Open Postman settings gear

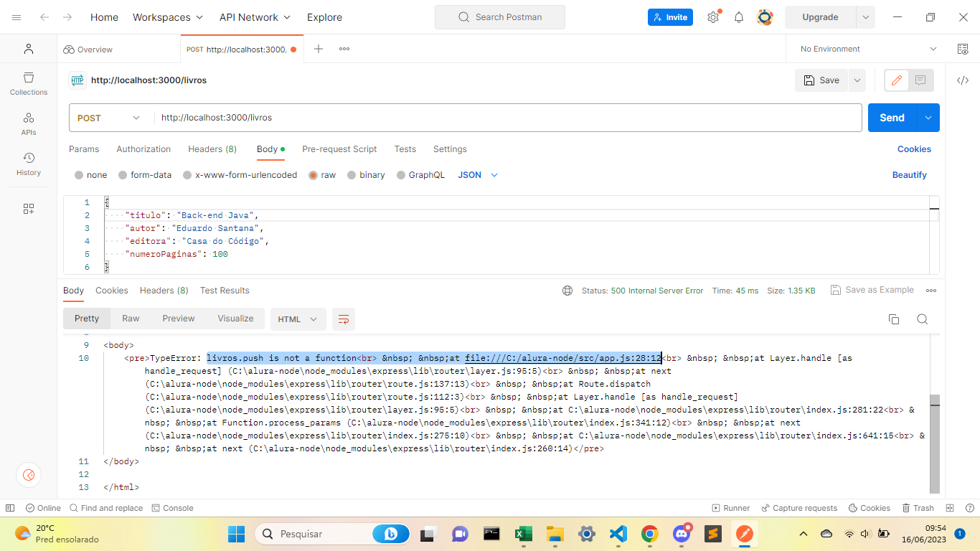(x=713, y=17)
